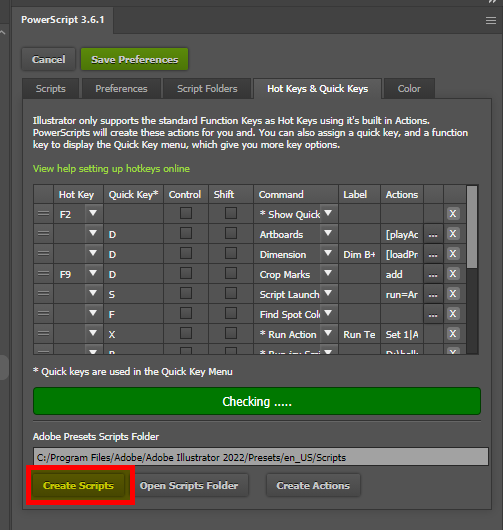The width and height of the screenshot is (503, 530).
Task: Toggle Shift checkbox for Artboards row
Action: click(231, 233)
